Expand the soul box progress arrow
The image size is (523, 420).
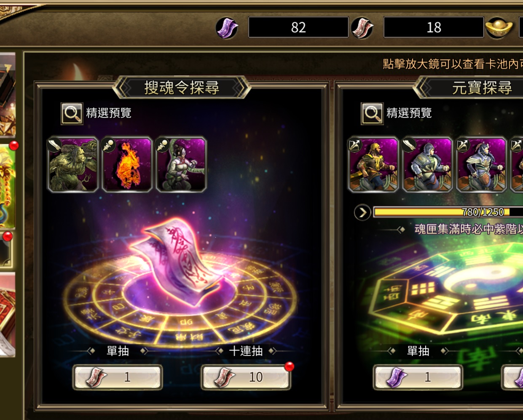click(x=362, y=212)
